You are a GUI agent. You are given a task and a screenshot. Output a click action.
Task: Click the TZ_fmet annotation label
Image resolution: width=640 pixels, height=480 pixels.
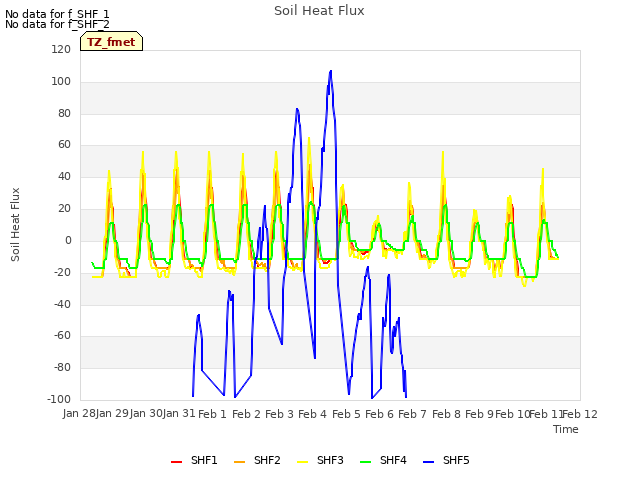coord(111,42)
